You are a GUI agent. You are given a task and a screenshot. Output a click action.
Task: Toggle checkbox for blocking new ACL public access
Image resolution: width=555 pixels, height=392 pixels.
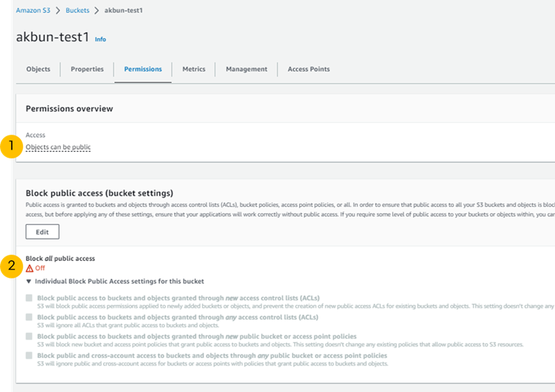point(29,298)
